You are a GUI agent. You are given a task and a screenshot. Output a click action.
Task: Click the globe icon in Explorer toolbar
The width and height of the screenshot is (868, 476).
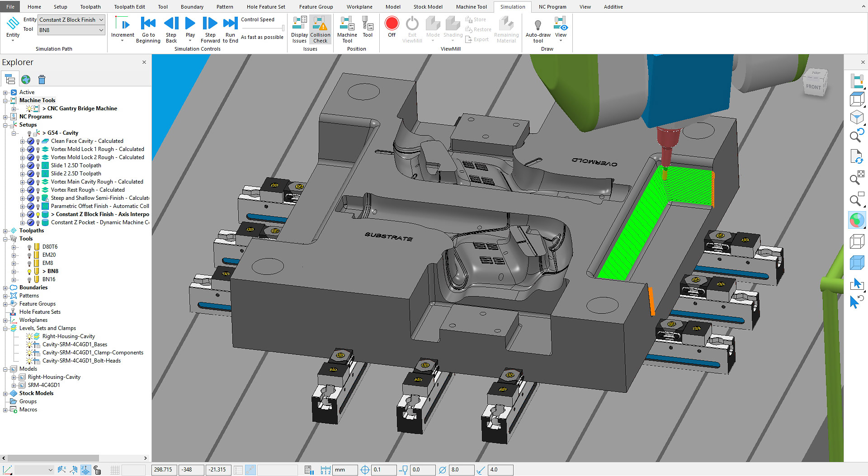coord(26,80)
